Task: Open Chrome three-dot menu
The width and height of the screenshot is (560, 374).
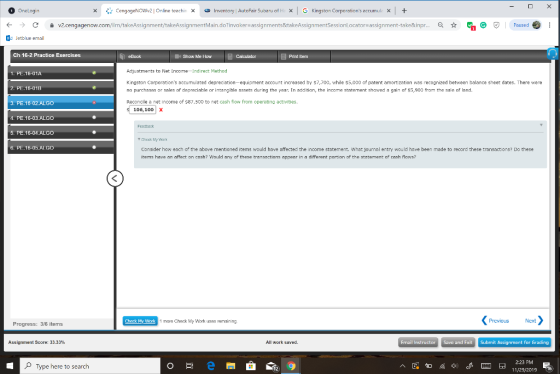Action: [x=550, y=25]
